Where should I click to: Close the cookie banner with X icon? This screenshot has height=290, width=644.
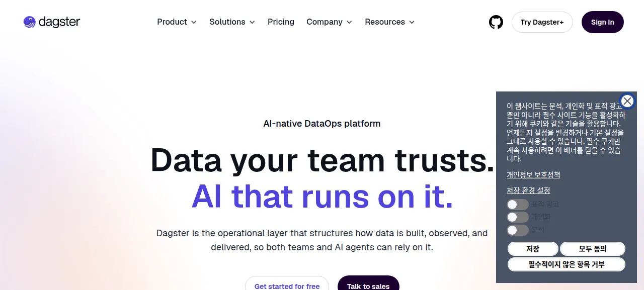point(627,101)
